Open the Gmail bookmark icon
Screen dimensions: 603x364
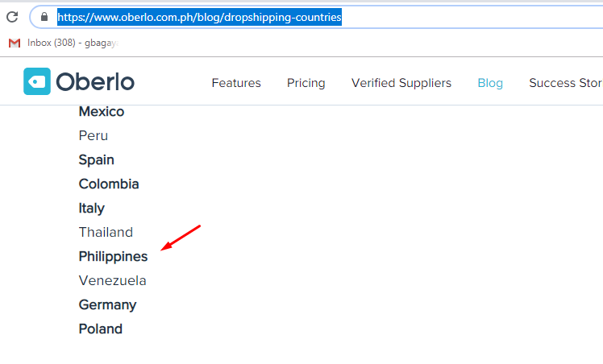click(15, 43)
